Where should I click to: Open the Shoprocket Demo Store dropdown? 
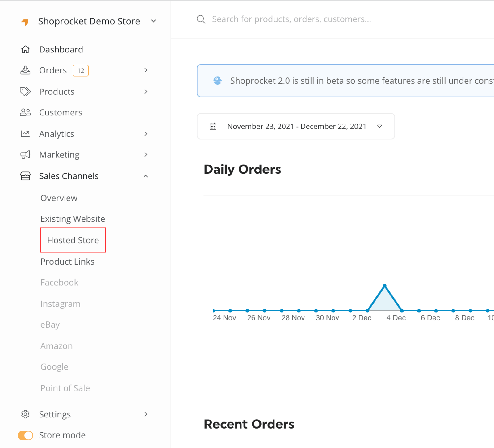(x=153, y=21)
